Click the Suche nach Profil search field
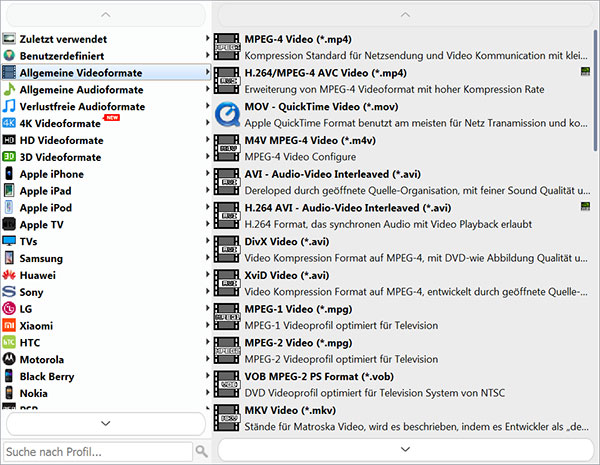 pyautogui.click(x=98, y=452)
